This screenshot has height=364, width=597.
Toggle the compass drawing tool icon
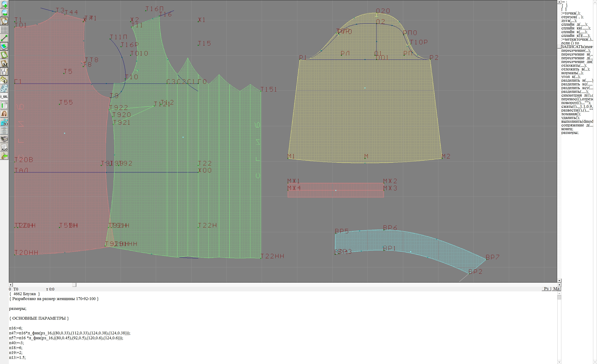pos(4,72)
